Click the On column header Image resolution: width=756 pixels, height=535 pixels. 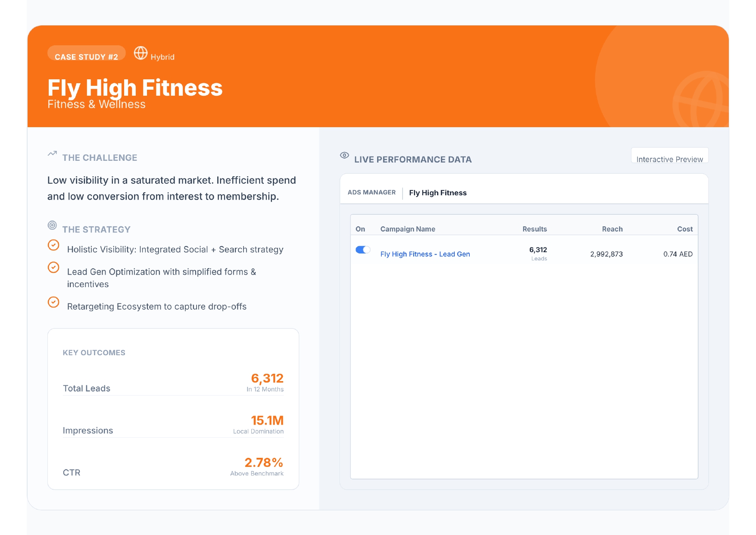[360, 229]
